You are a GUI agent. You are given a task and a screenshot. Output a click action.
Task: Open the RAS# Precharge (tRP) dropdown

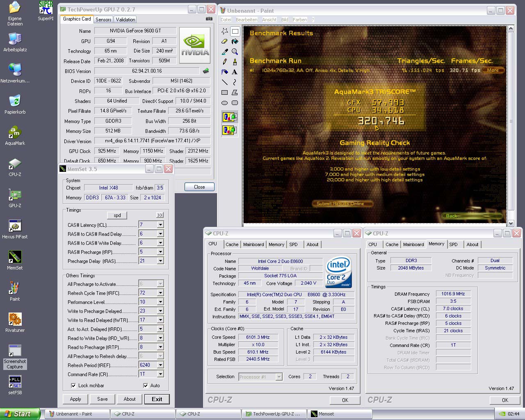click(160, 252)
